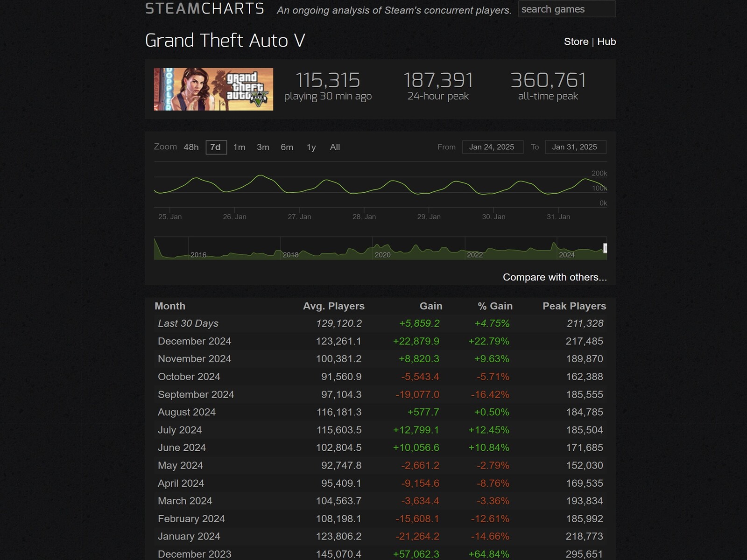Grab the navigator range handle at right

(x=605, y=248)
